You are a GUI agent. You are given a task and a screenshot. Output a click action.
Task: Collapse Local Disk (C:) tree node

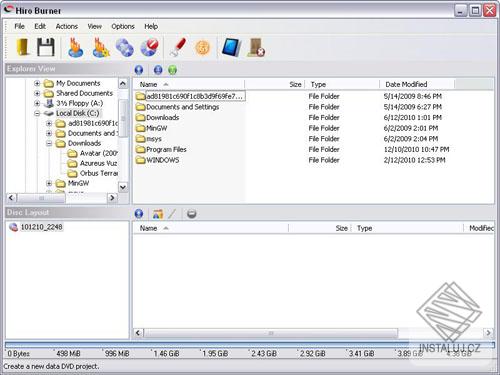37,114
